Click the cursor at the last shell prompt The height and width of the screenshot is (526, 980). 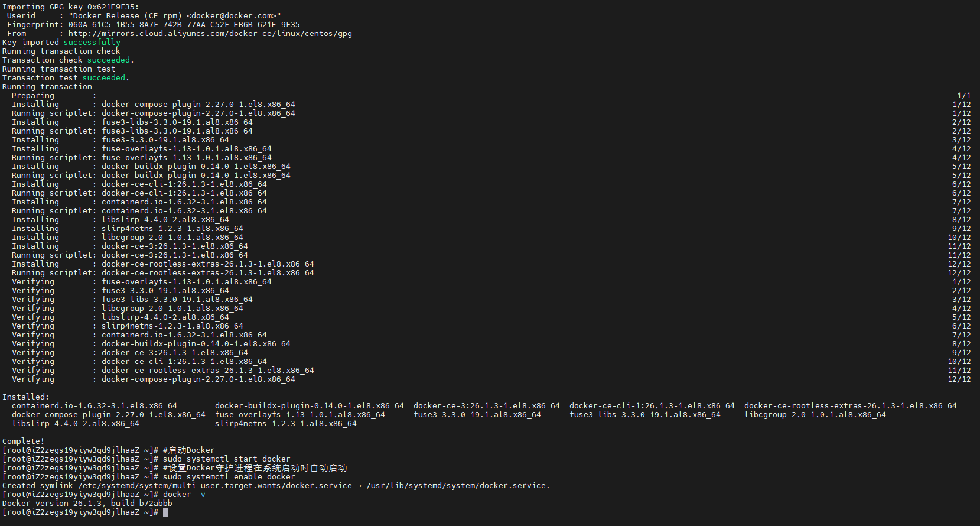(165, 512)
